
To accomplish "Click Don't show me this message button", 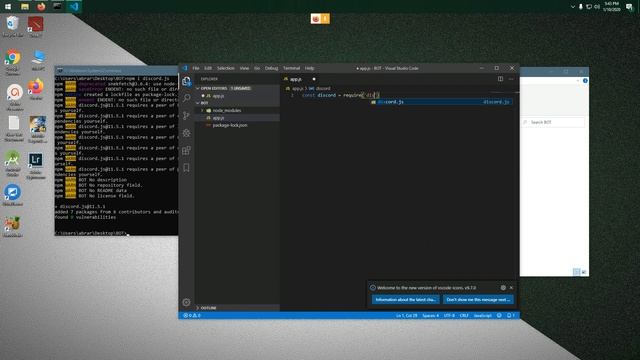I will click(478, 300).
